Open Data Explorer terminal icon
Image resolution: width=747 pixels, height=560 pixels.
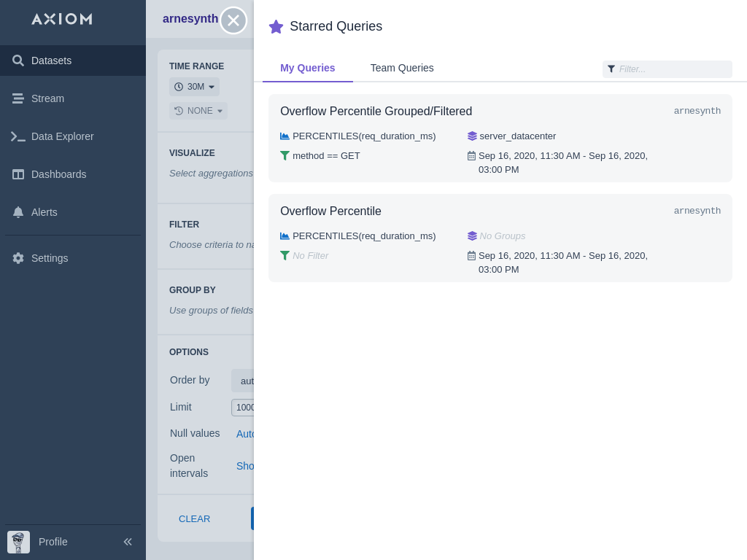pyautogui.click(x=18, y=136)
